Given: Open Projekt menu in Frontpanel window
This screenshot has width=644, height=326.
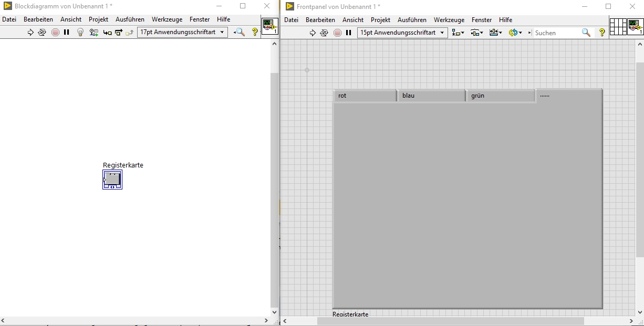Looking at the screenshot, I should (x=380, y=20).
